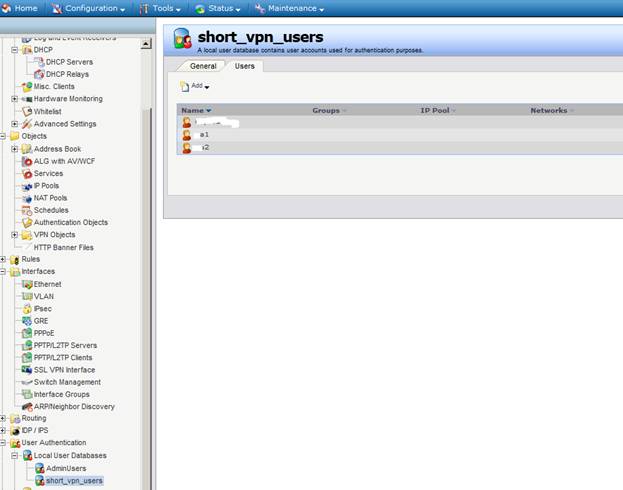Switch to the Users tab
The width and height of the screenshot is (623, 490).
[244, 66]
